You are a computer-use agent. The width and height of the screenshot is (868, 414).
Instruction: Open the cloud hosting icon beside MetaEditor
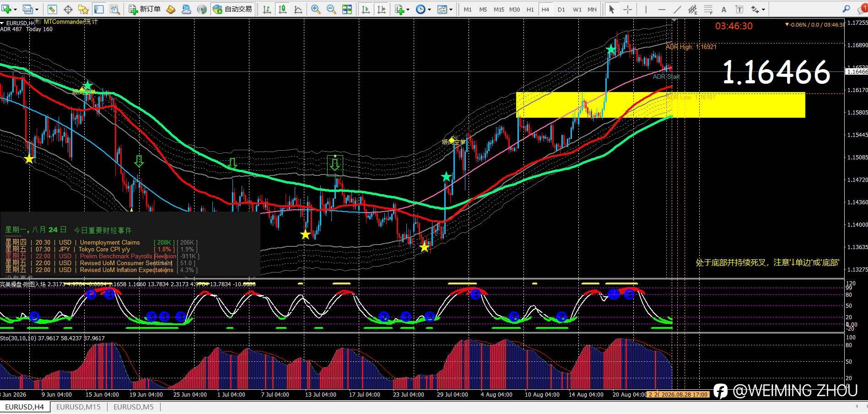coord(186,9)
